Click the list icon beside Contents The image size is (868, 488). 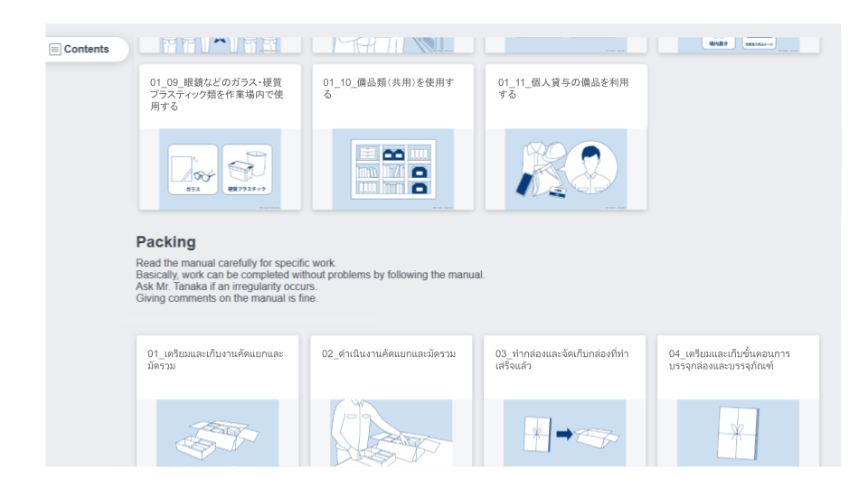click(55, 50)
